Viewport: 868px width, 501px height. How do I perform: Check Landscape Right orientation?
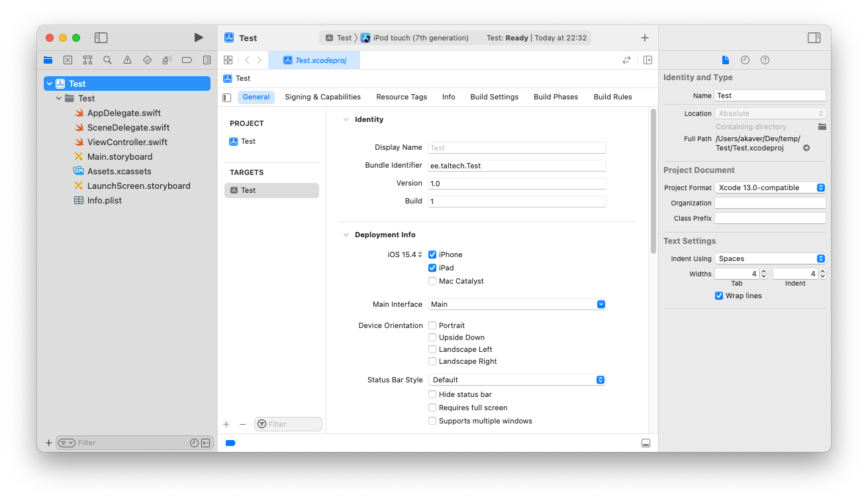[432, 361]
